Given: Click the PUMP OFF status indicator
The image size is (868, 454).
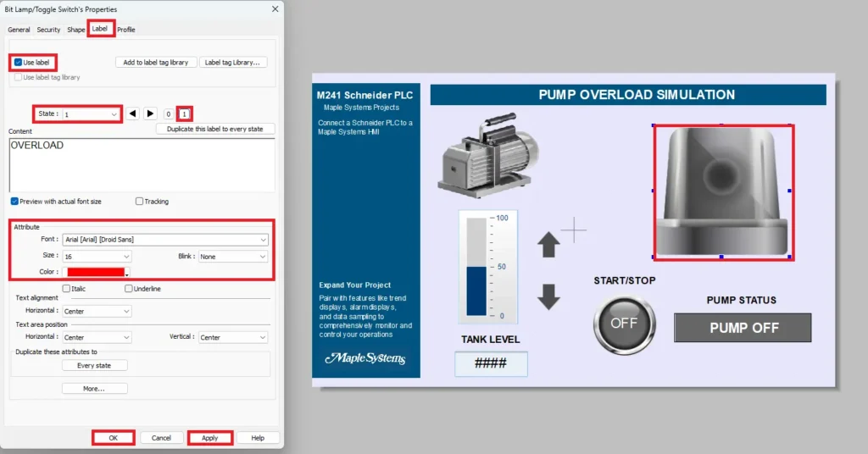Looking at the screenshot, I should (743, 328).
